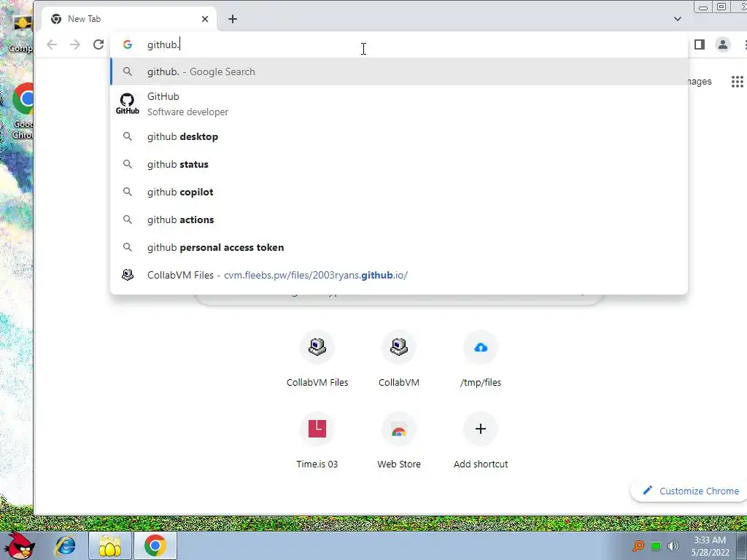This screenshot has height=560, width=747.
Task: Click the search icon beside 'github actions'
Action: 127,219
